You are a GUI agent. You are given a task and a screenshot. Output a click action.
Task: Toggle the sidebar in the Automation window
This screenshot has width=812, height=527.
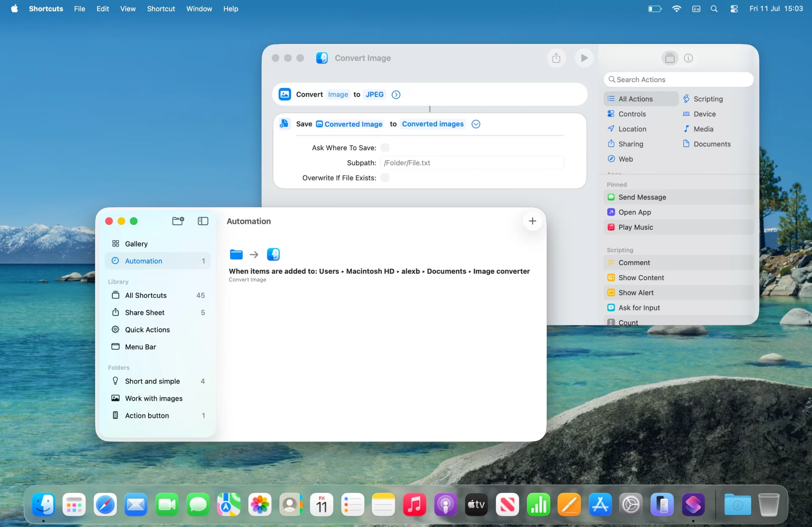click(x=203, y=221)
